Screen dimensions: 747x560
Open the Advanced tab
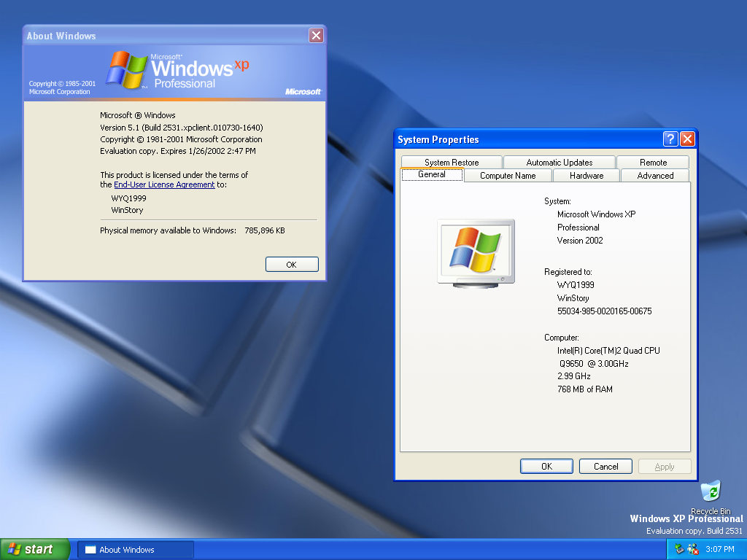655,176
